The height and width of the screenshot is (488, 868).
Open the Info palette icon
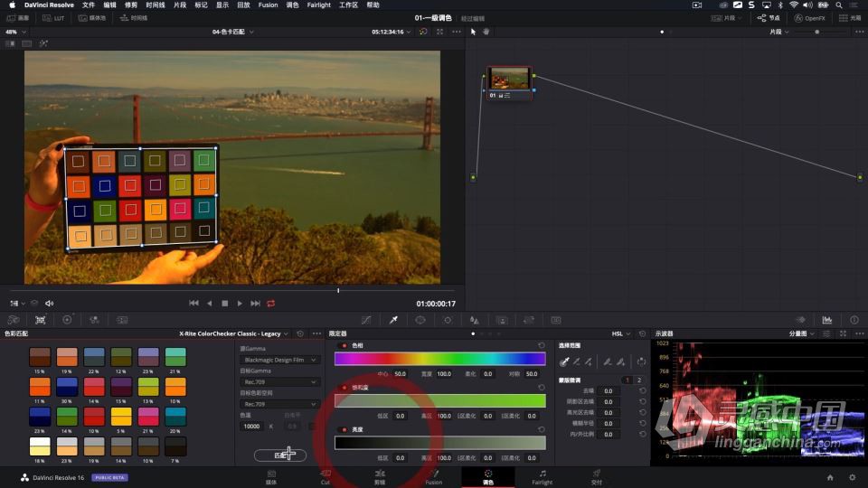tap(854, 320)
